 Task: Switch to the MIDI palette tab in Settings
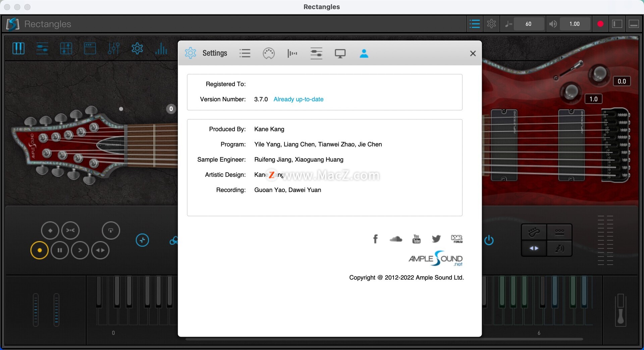pyautogui.click(x=269, y=53)
